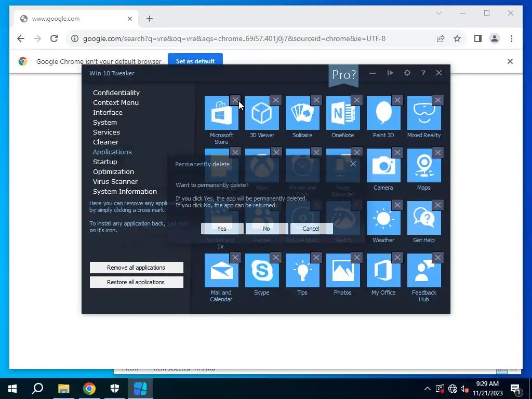Select the Cleaner section
The height and width of the screenshot is (399, 532).
(x=105, y=142)
